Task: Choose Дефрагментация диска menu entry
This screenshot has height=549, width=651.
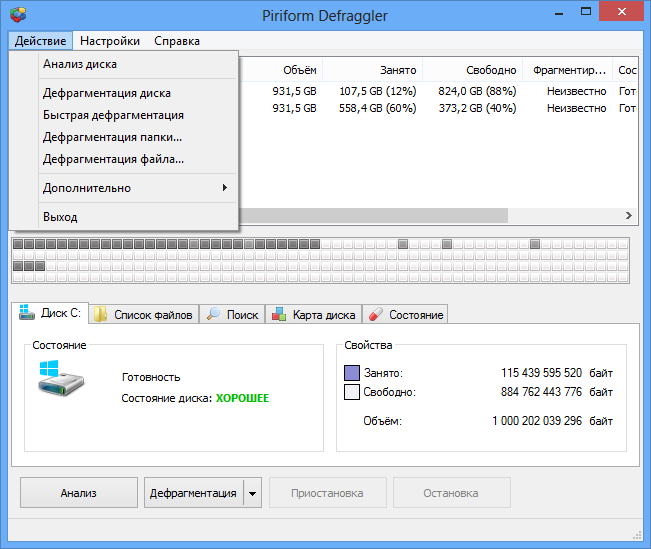Action: coord(124,93)
